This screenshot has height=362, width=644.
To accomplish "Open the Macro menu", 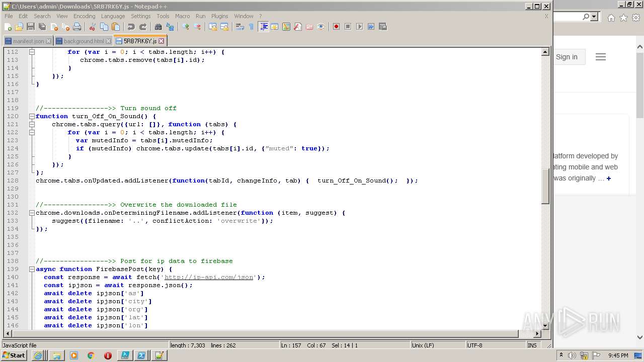I will [182, 16].
